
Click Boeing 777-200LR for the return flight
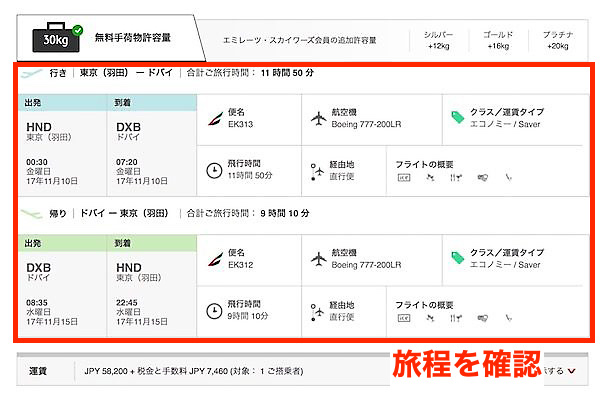coord(366,265)
